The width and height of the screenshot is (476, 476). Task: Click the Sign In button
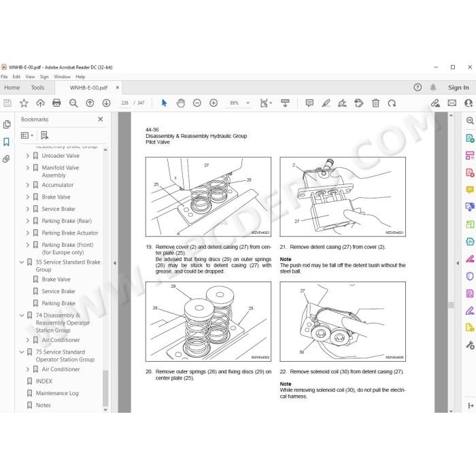[458, 88]
